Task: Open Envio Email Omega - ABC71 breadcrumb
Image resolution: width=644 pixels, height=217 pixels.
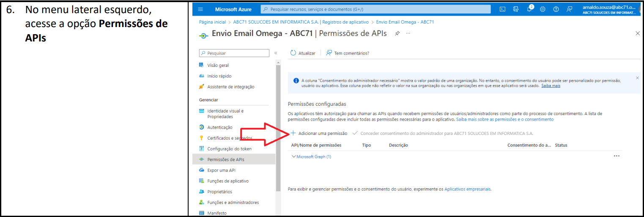Action: pyautogui.click(x=405, y=22)
